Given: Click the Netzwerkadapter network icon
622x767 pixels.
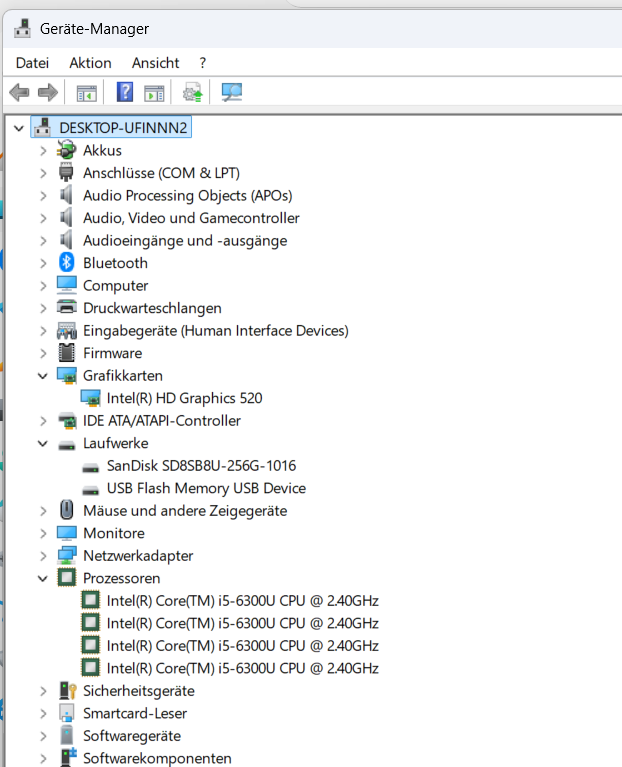Looking at the screenshot, I should click(67, 555).
